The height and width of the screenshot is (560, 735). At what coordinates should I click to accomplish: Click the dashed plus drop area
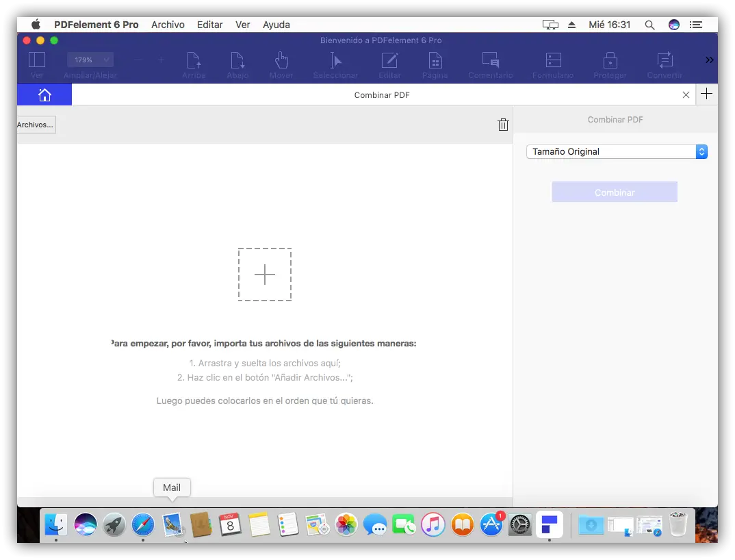coord(265,275)
